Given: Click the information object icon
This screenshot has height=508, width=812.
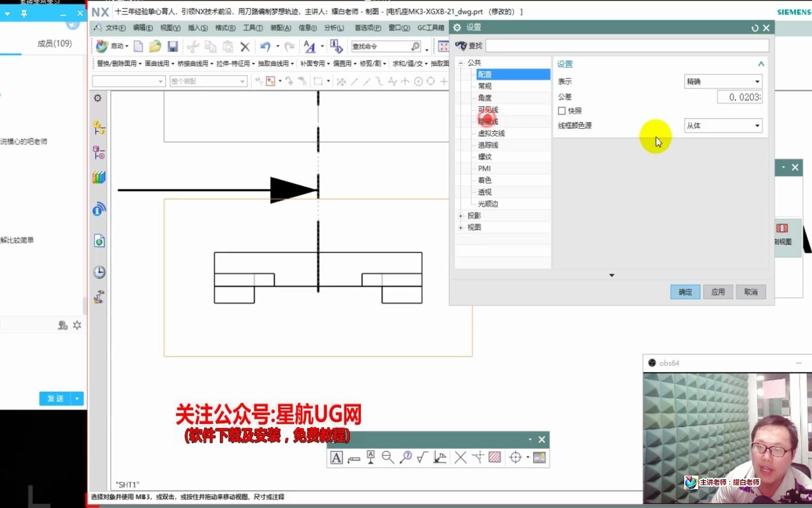Looking at the screenshot, I should point(336,46).
